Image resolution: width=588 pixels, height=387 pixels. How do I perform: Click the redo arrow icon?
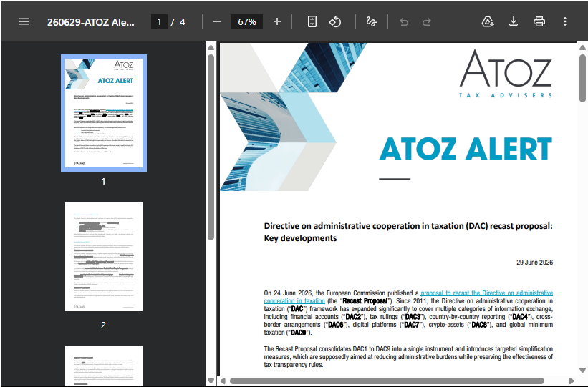pyautogui.click(x=426, y=22)
